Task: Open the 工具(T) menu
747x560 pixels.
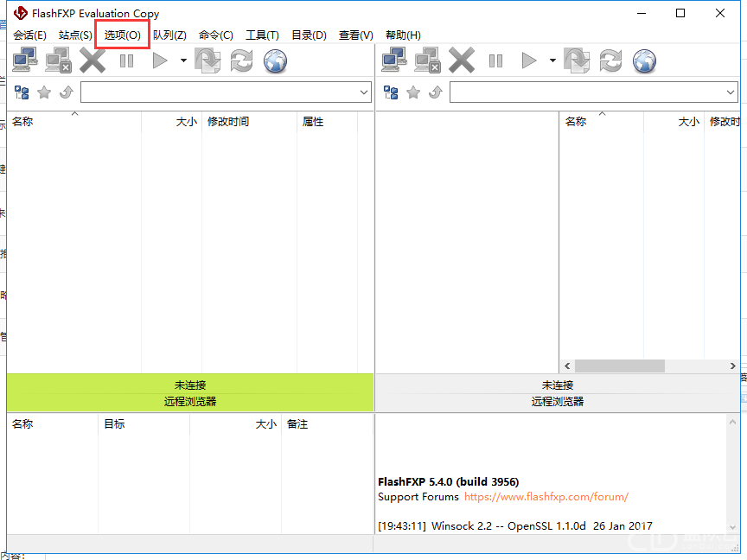Action: pyautogui.click(x=262, y=35)
